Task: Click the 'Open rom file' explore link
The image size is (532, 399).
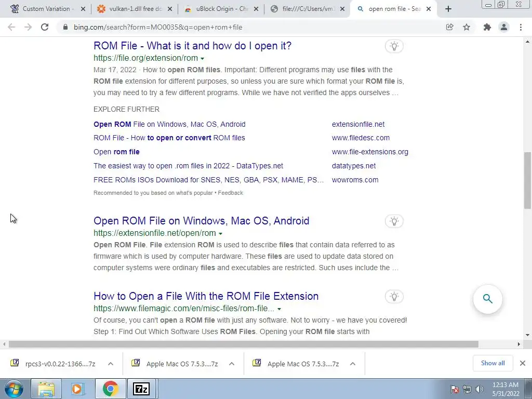Action: click(116, 152)
